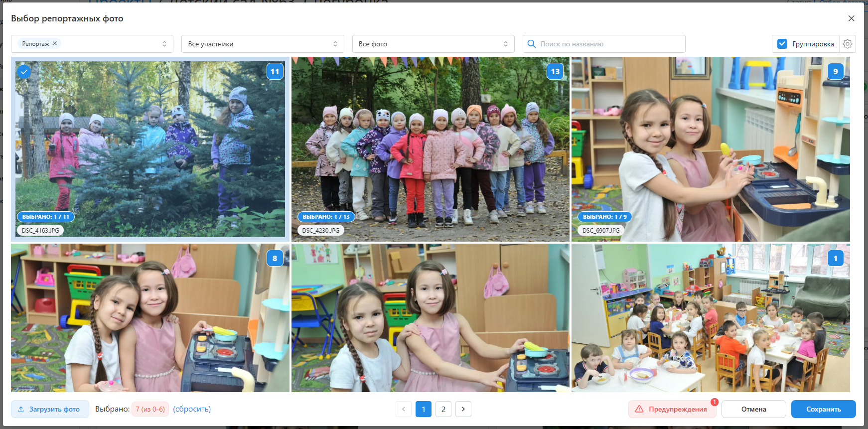Viewport: 868px width, 429px height.
Task: Click the Загрузить фото upload button
Action: 50,409
